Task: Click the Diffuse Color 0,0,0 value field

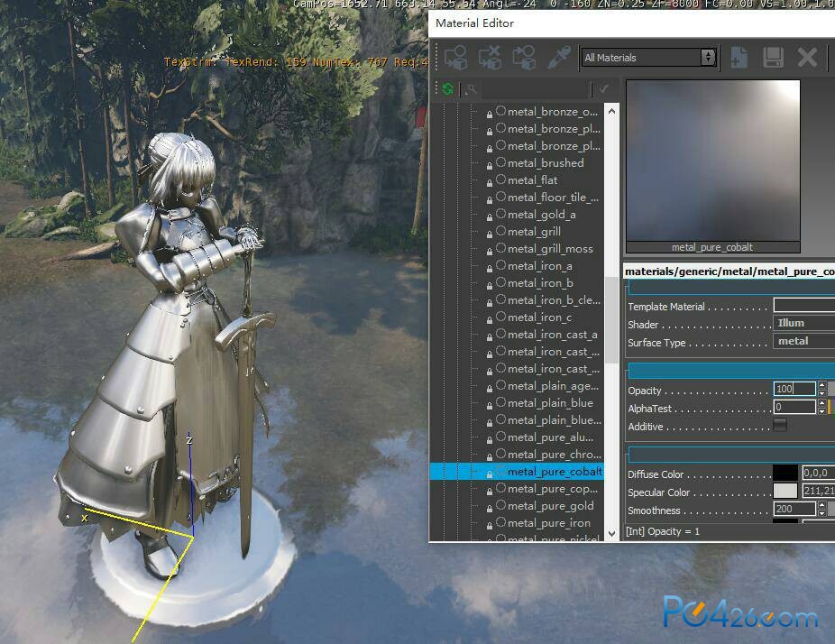Action: 818,473
